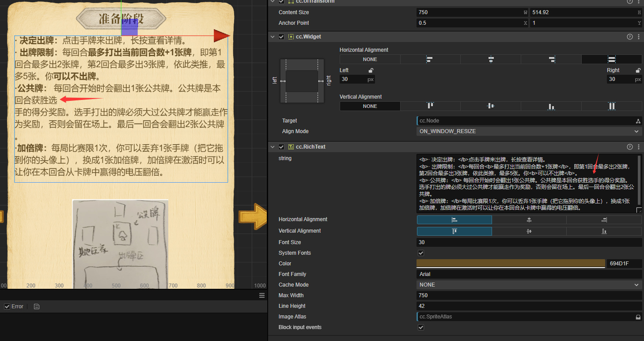
Task: Disable the cc.UITransform component checkbox
Action: (281, 1)
